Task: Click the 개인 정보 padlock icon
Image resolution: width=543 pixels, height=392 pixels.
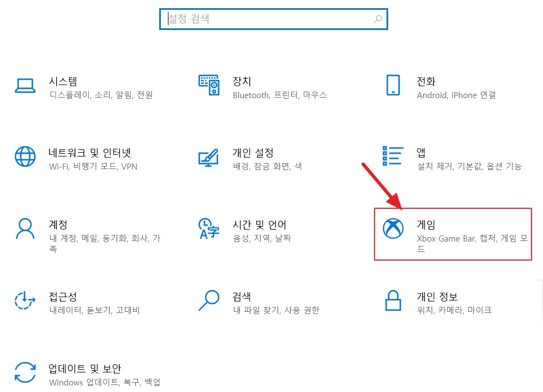Action: coord(393,300)
